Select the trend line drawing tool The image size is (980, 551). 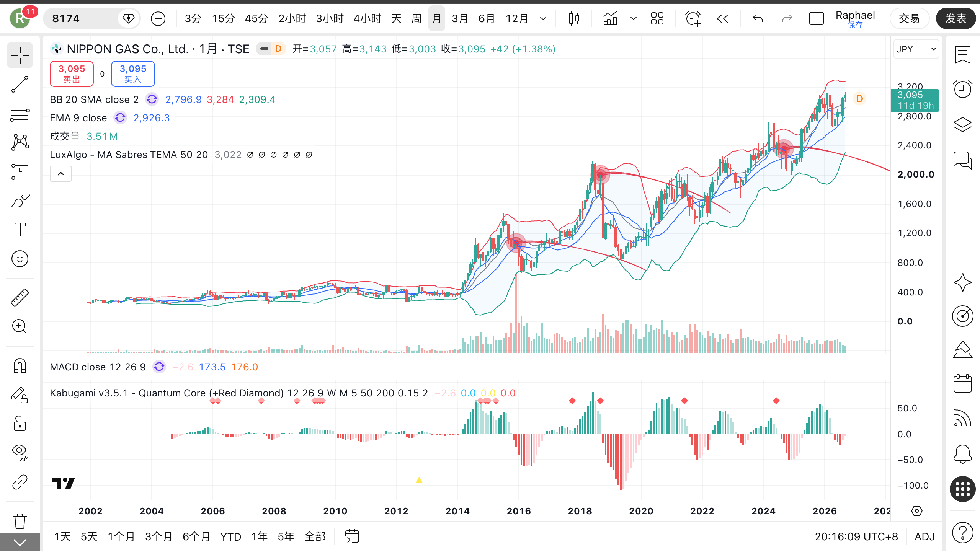tap(20, 84)
